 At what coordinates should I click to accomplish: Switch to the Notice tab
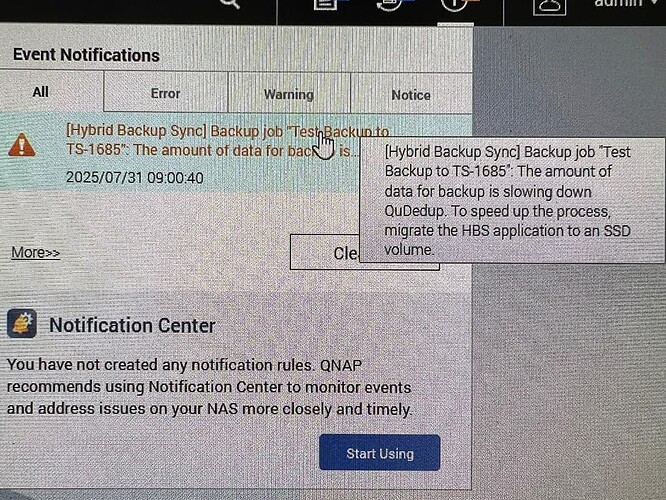[411, 95]
